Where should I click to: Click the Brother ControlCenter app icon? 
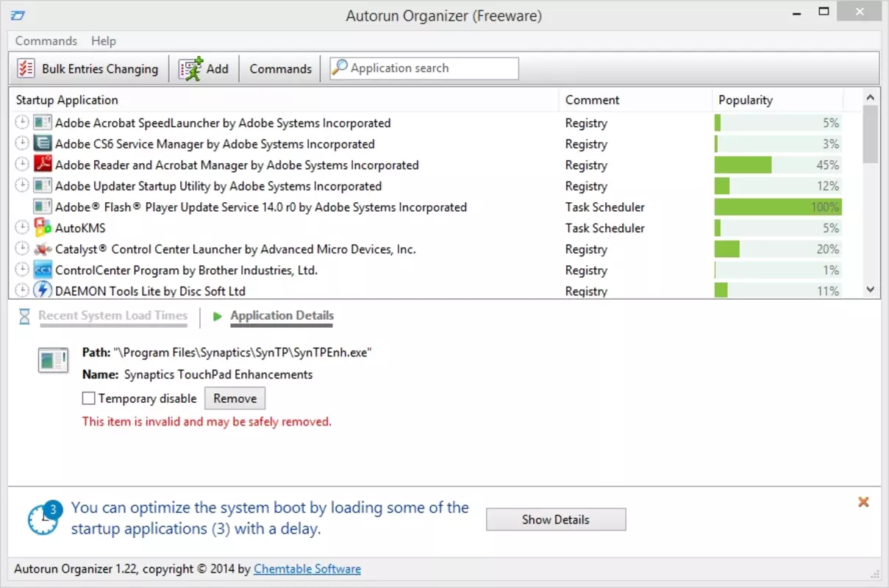(x=43, y=270)
